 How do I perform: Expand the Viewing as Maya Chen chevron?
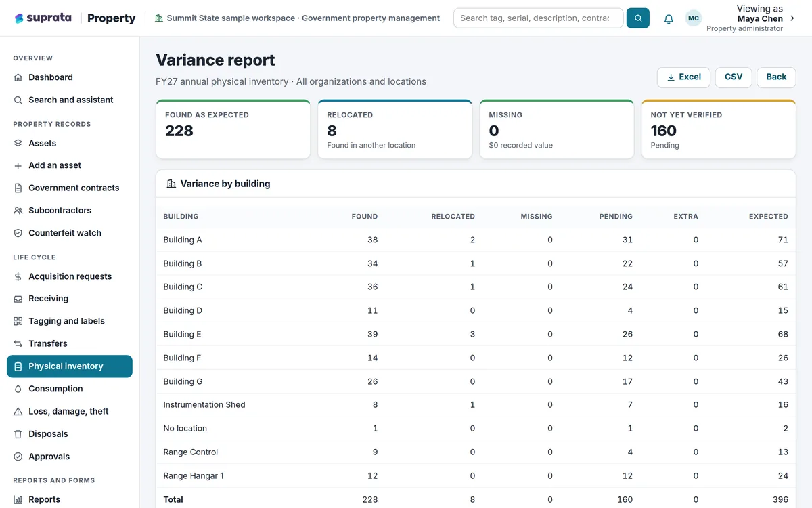[792, 18]
